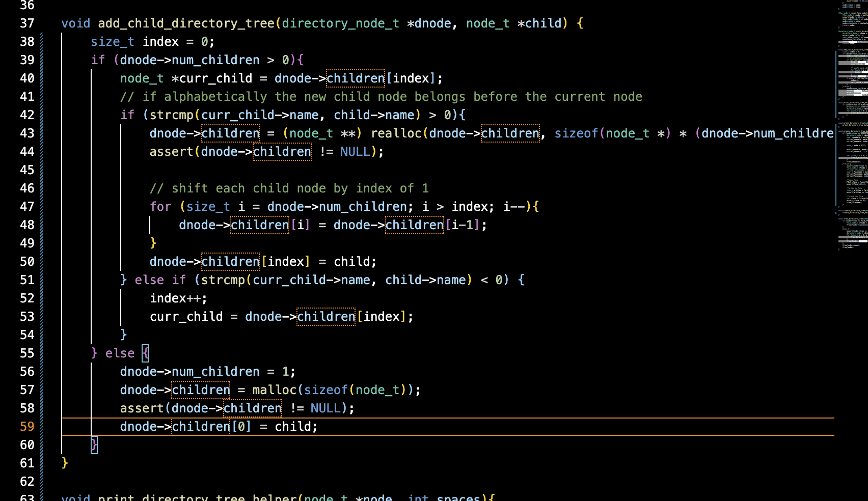Click the highlighted closing brace on line 60

point(94,445)
